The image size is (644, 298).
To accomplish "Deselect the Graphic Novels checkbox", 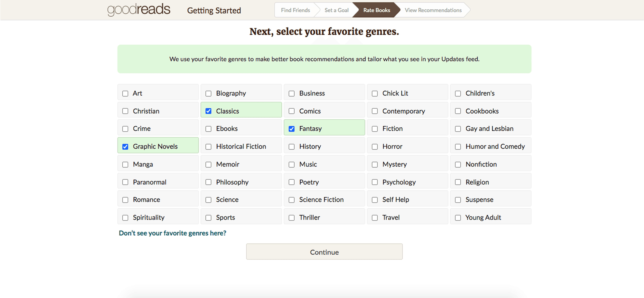I will click(125, 147).
